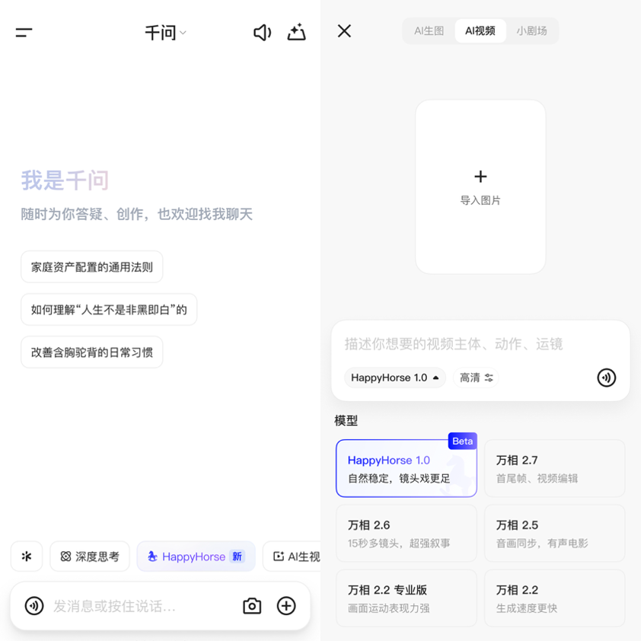
Task: Click the 导入图片 import image area
Action: tap(480, 187)
